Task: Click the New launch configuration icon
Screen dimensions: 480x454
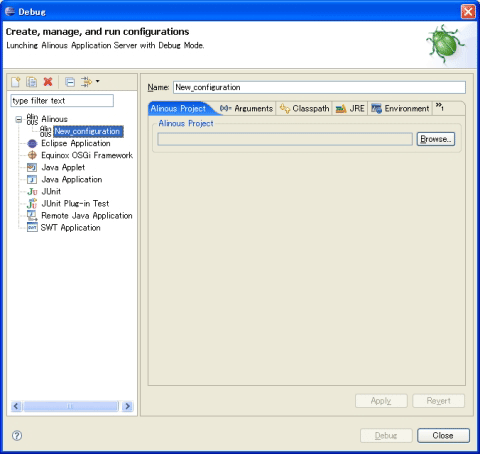Action: (x=15, y=82)
